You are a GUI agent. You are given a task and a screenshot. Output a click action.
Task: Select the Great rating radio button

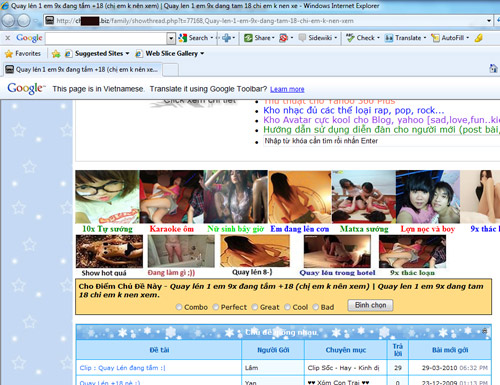click(255, 307)
